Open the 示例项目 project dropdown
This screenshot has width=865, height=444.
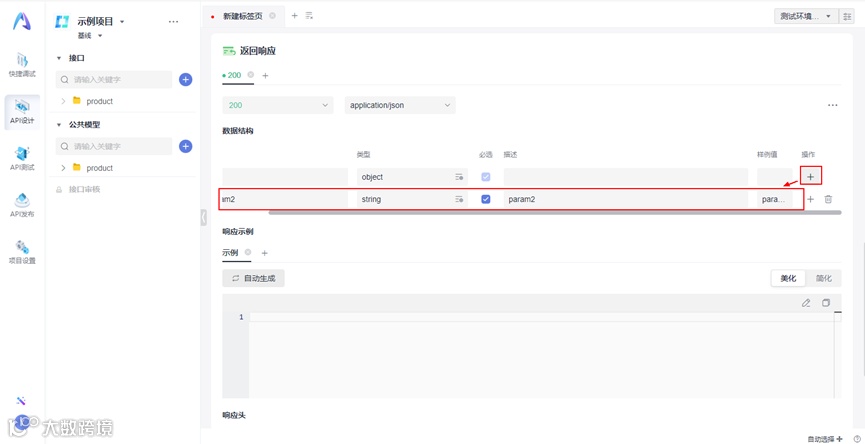tap(101, 22)
